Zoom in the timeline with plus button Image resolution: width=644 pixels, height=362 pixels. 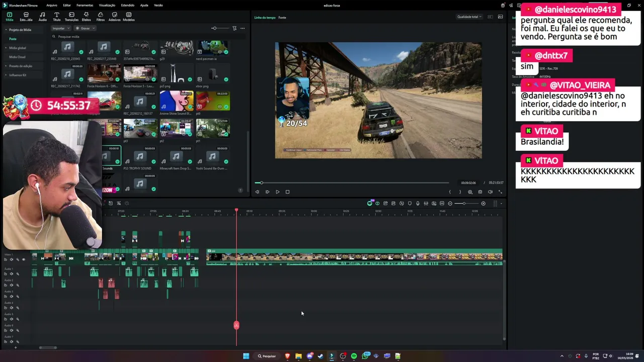(x=484, y=203)
